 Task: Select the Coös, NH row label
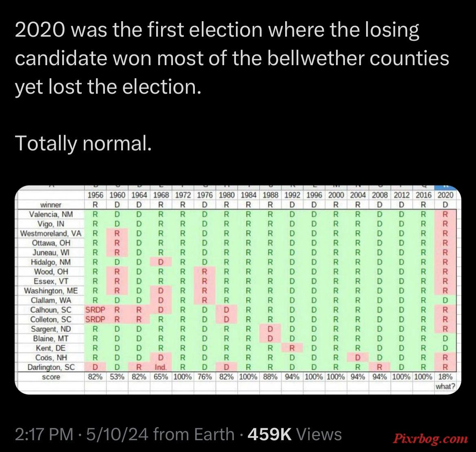[x=51, y=358]
